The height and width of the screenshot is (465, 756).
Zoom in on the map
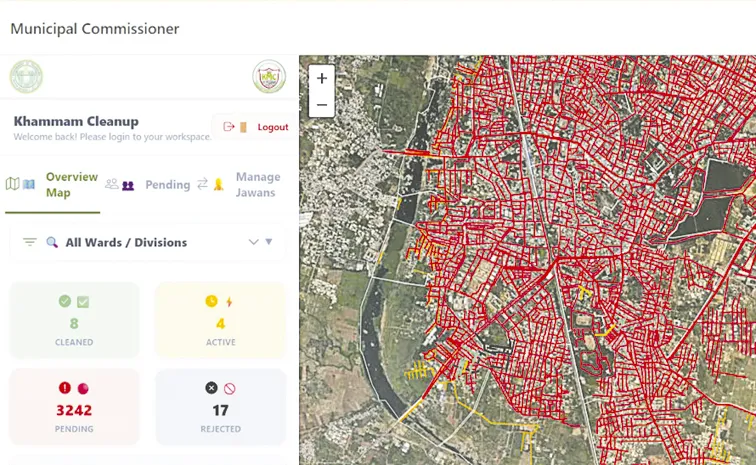click(322, 78)
